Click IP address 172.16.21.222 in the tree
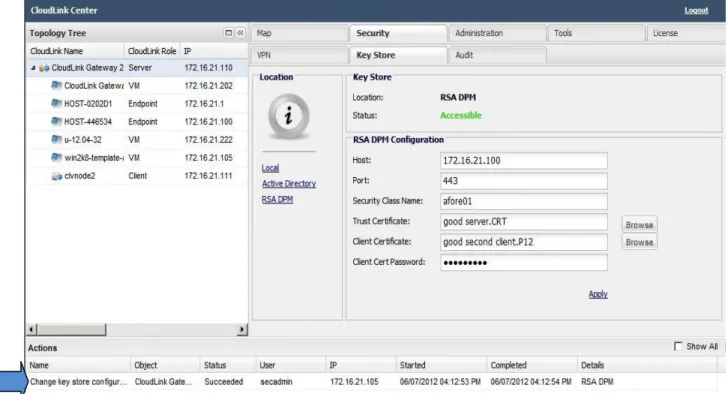 (208, 140)
